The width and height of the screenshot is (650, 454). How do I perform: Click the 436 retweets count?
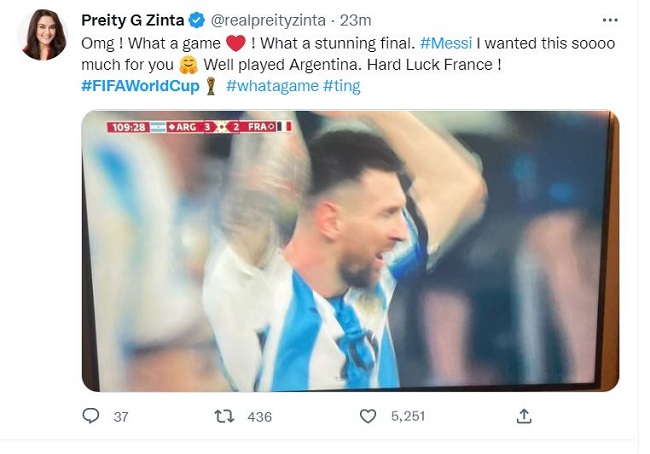(x=259, y=416)
